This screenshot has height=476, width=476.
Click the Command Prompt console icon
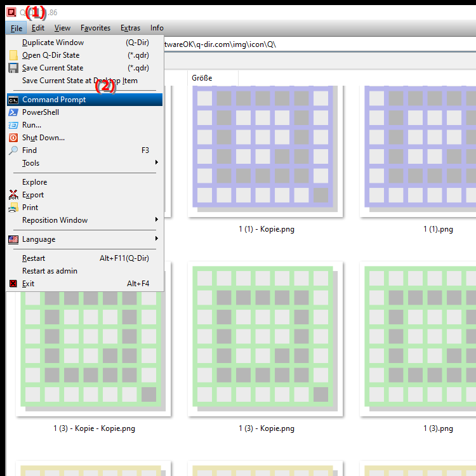click(13, 100)
